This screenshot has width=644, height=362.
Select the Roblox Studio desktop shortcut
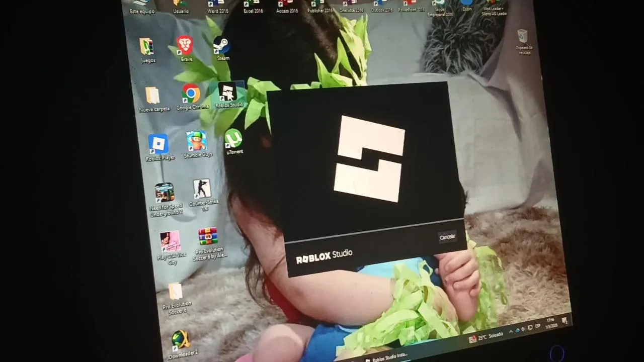click(x=229, y=96)
